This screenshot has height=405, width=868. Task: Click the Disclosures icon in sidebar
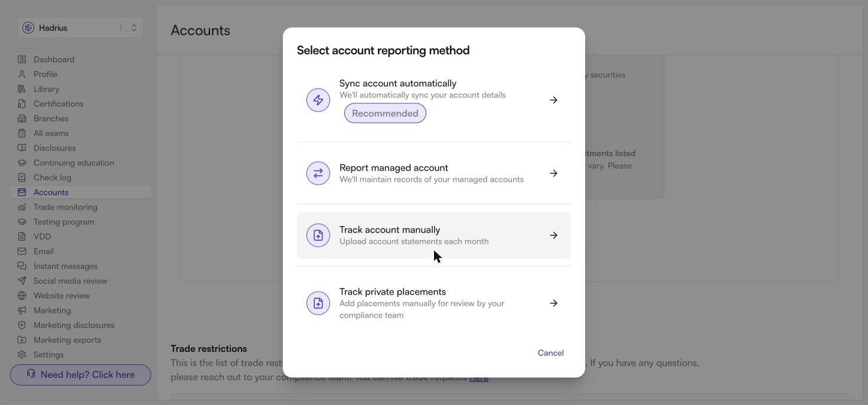coord(22,148)
